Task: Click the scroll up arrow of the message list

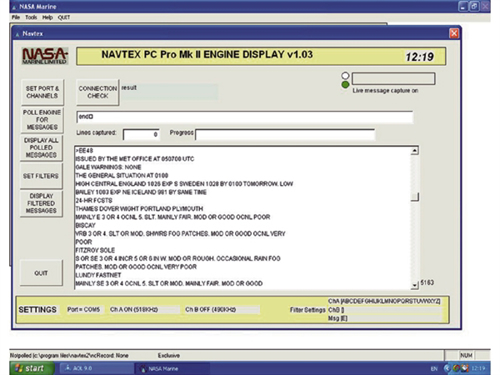Action: coord(414,151)
